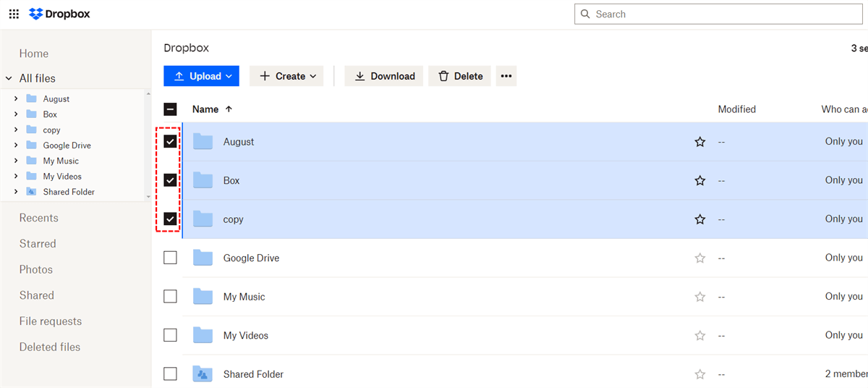
Task: Click the more options ellipsis button
Action: [x=506, y=76]
